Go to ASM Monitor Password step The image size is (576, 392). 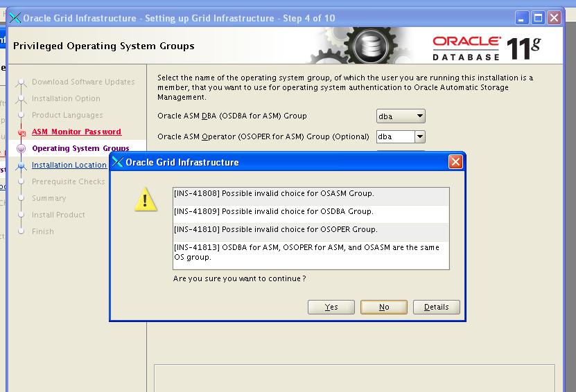[76, 132]
